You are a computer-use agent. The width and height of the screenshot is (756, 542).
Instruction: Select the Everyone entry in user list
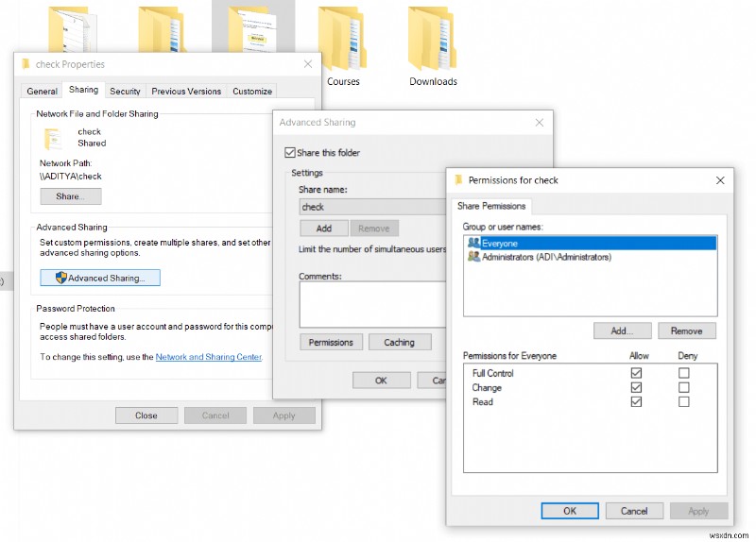click(x=590, y=243)
